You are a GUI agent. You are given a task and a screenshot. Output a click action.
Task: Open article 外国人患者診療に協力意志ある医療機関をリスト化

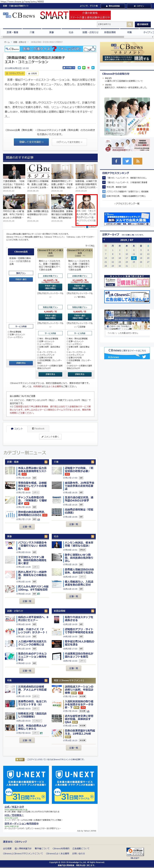(x=32, y=471)
